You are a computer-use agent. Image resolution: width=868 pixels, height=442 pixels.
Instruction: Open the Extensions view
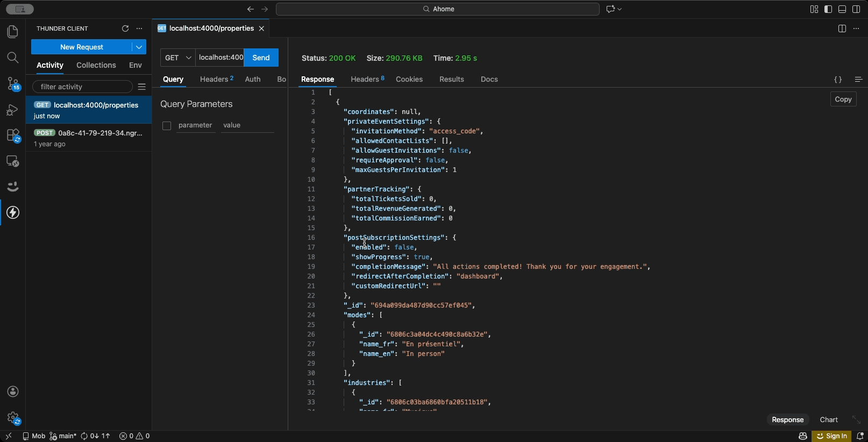pos(13,136)
